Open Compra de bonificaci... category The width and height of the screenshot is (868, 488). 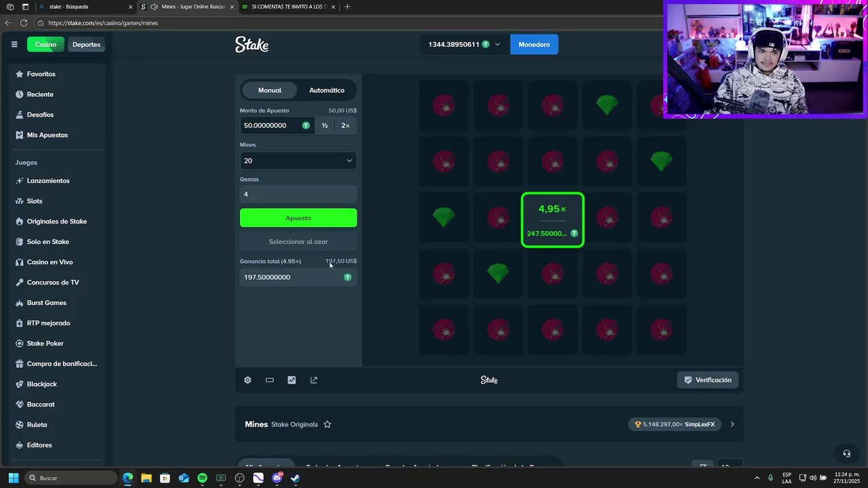58,364
